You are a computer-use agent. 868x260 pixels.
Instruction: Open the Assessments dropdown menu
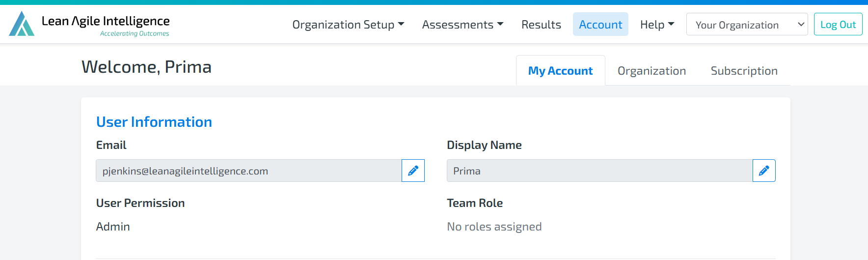coord(462,24)
